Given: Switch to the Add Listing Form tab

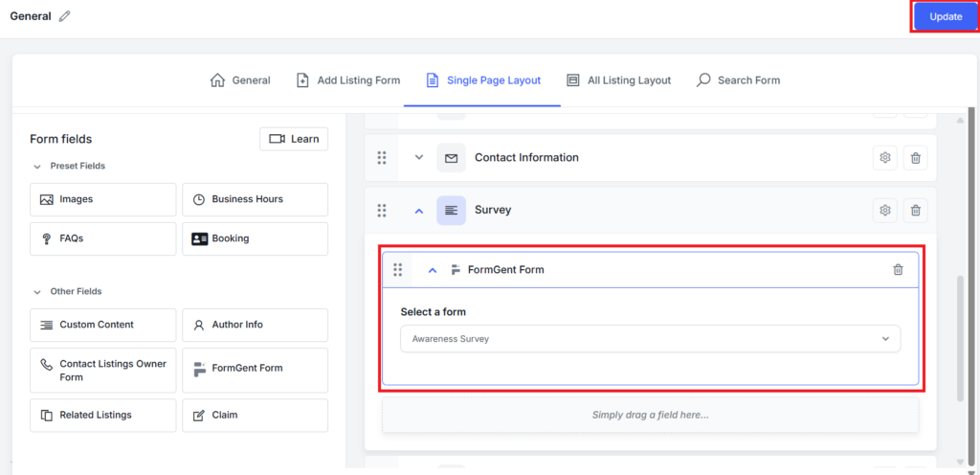Looking at the screenshot, I should pos(348,80).
